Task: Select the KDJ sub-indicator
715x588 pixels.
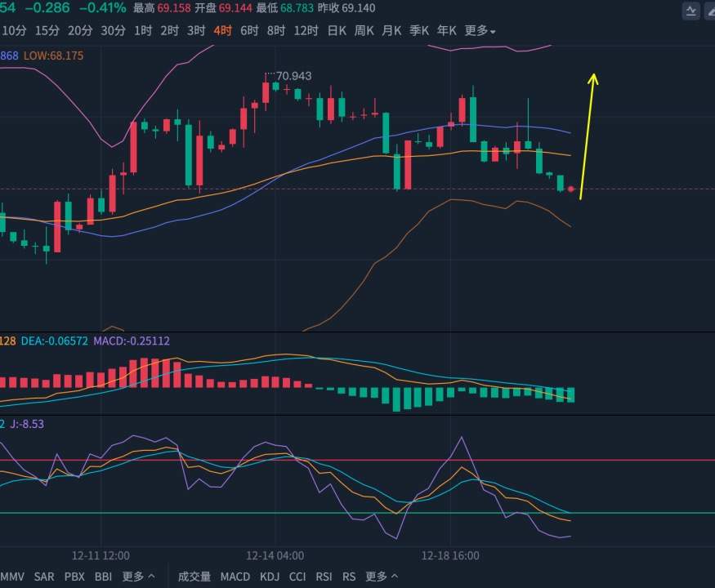Action: pos(270,577)
